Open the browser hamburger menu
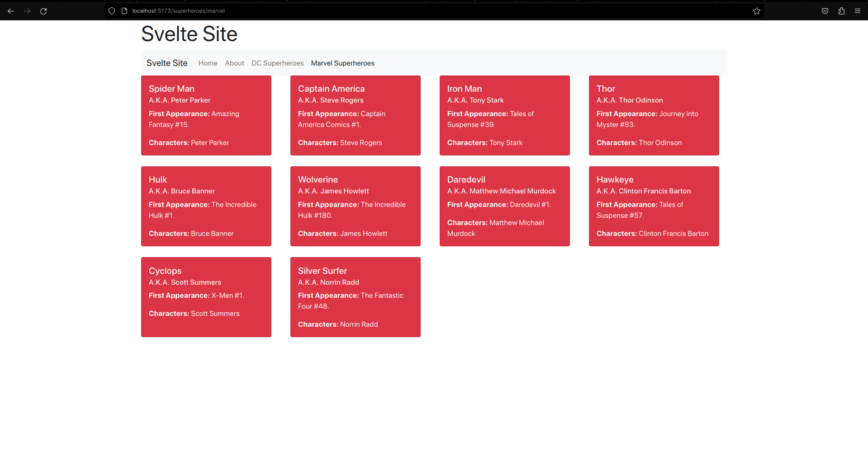The image size is (868, 456). point(858,11)
